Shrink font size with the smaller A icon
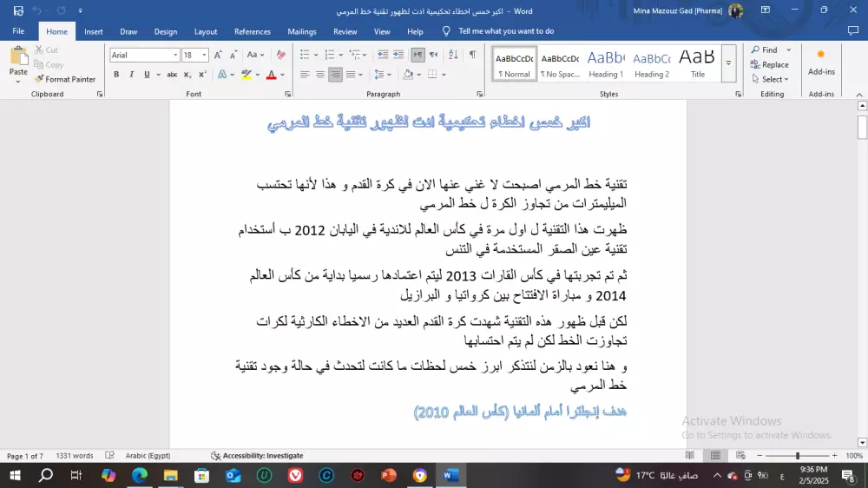The width and height of the screenshot is (868, 488). click(x=233, y=55)
